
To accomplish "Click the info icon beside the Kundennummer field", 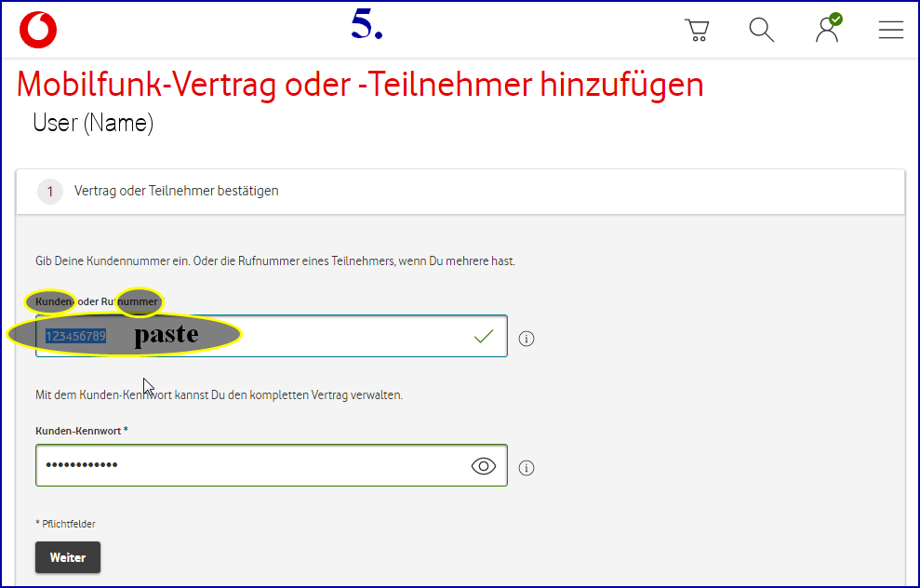I will [527, 339].
